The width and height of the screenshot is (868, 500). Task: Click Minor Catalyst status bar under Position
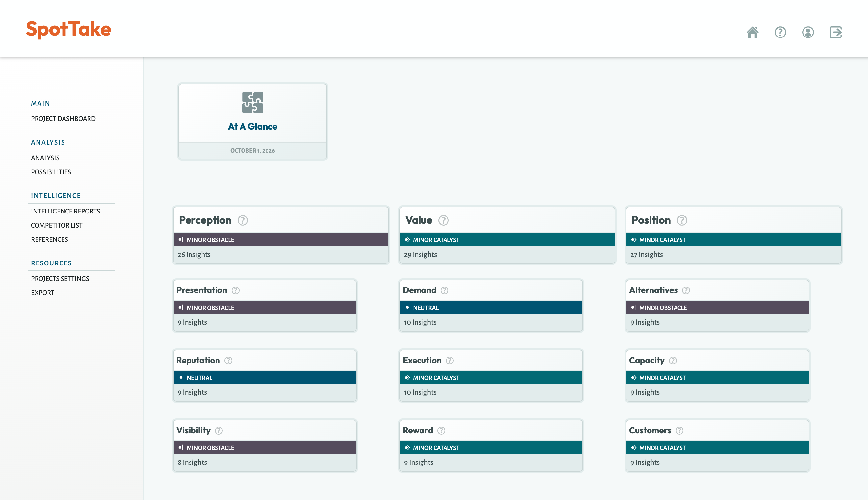tap(733, 240)
